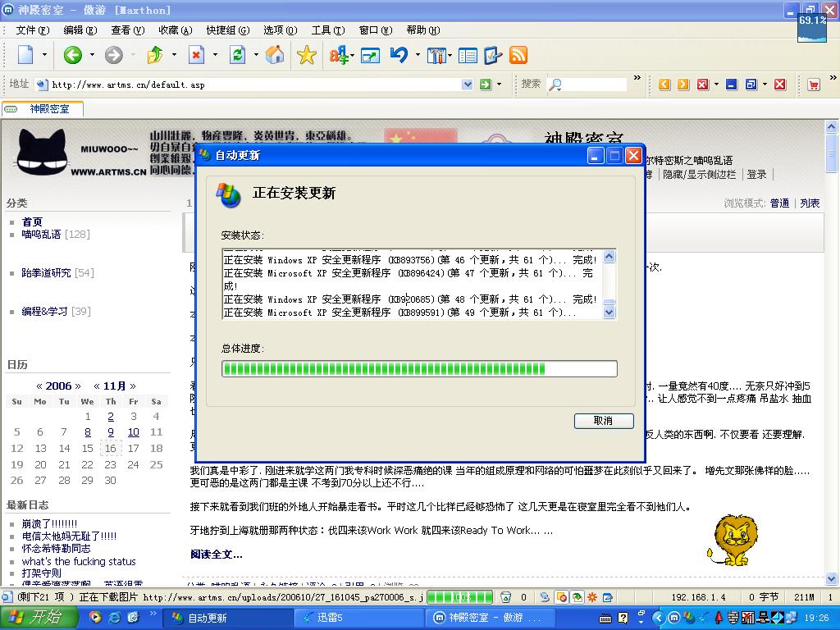Image resolution: width=840 pixels, height=630 pixels.
Task: Open dropdown arrow next to New Page icon
Action: click(44, 55)
